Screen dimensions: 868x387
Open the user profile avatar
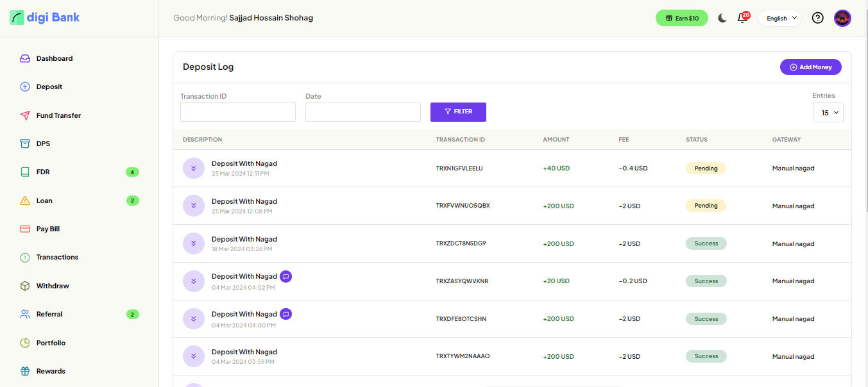pyautogui.click(x=842, y=18)
